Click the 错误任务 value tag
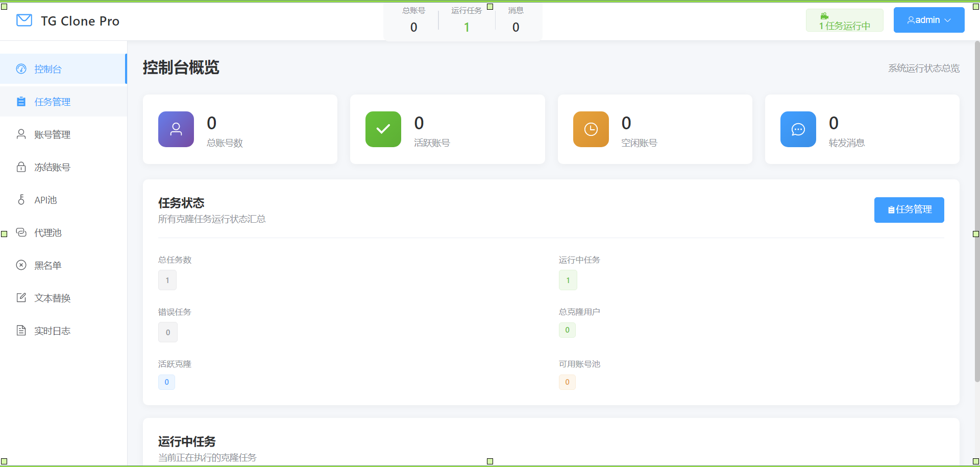 pyautogui.click(x=168, y=332)
